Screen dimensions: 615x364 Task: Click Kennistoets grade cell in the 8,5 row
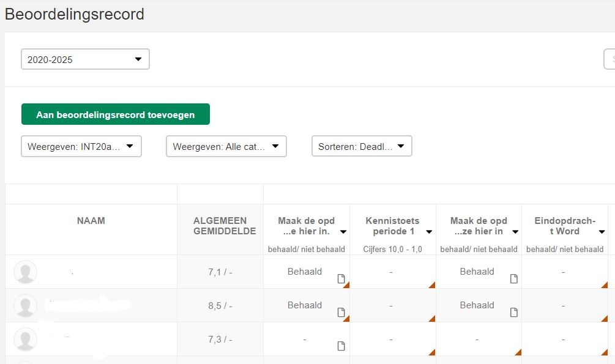393,305
